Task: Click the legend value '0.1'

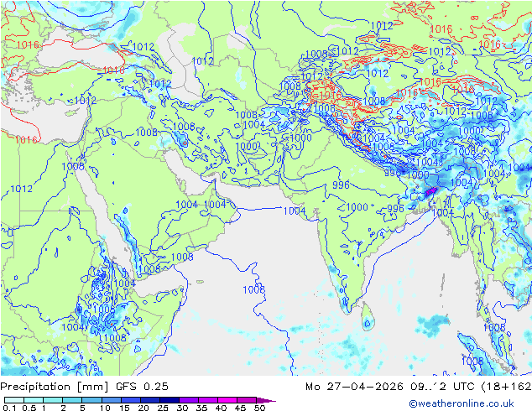Action: coord(9,408)
